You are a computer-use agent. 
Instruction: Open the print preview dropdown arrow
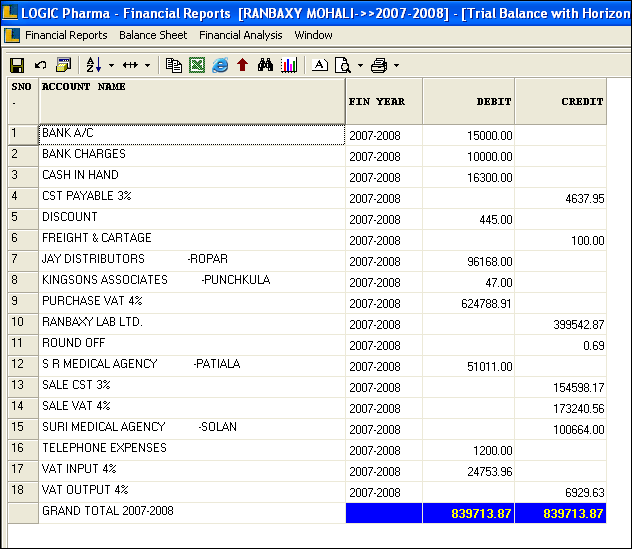[360, 65]
